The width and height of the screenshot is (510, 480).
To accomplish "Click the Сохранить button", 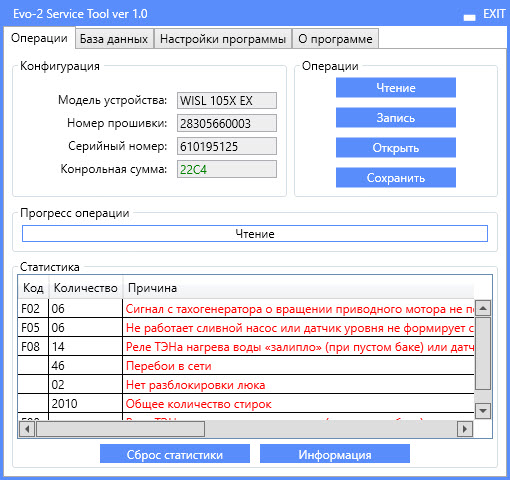I will pyautogui.click(x=396, y=178).
